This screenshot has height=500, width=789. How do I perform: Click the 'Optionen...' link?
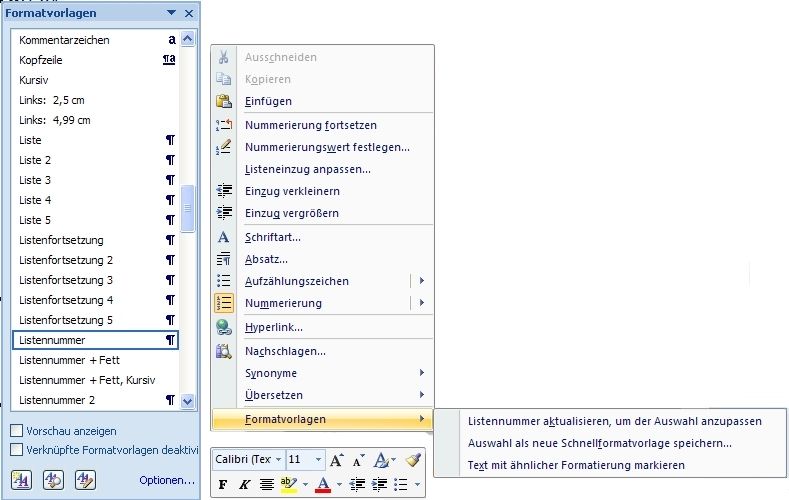pos(166,481)
